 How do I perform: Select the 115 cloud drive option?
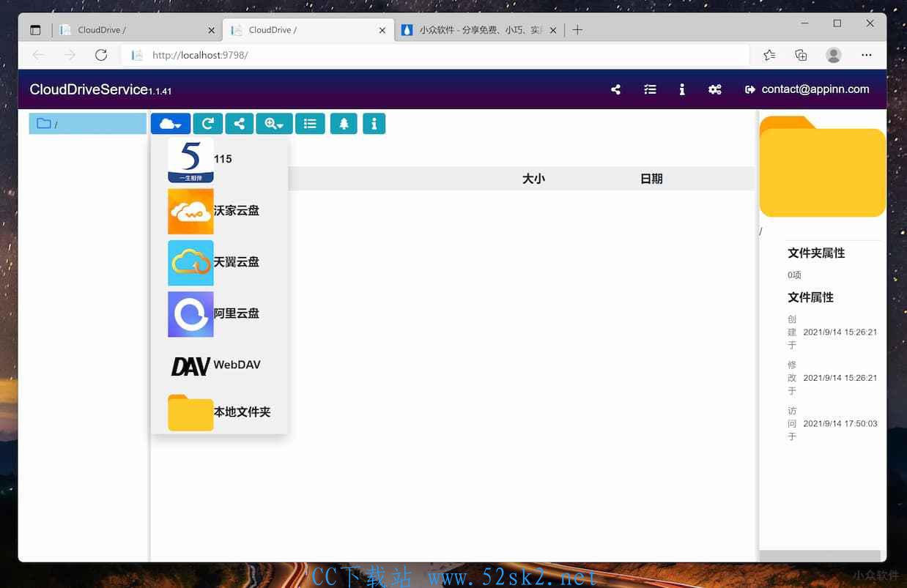(x=218, y=160)
